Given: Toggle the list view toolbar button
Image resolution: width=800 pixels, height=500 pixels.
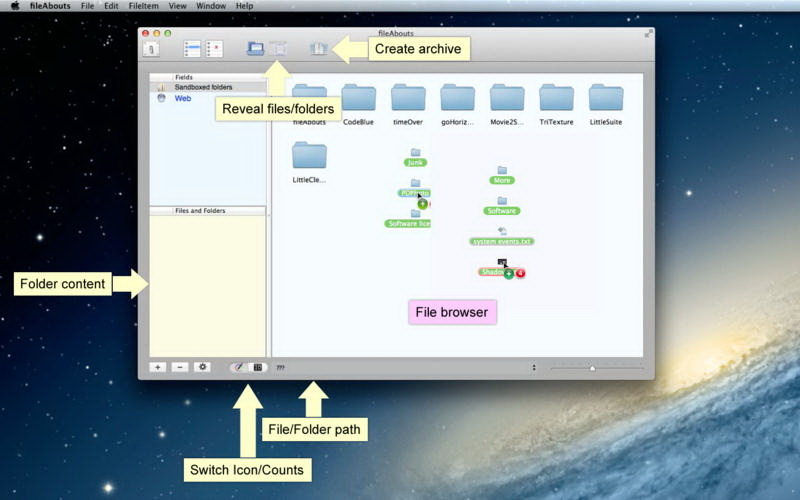Looking at the screenshot, I should [x=192, y=48].
